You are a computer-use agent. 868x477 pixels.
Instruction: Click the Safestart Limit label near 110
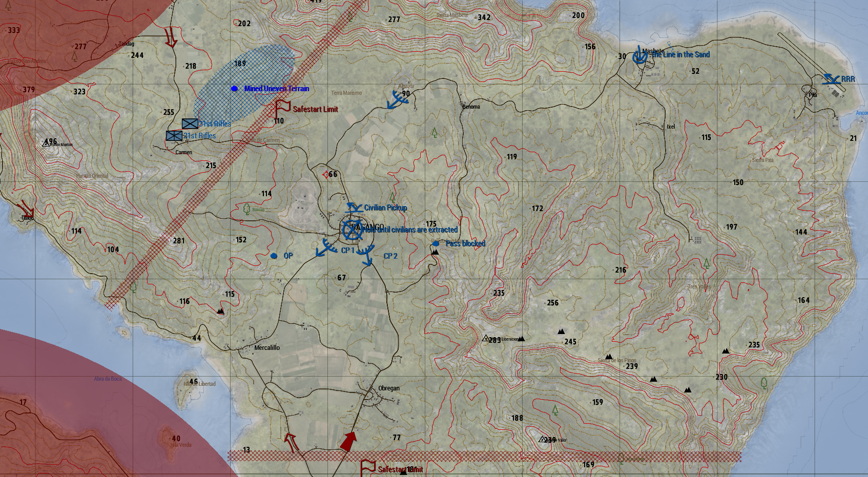click(316, 109)
